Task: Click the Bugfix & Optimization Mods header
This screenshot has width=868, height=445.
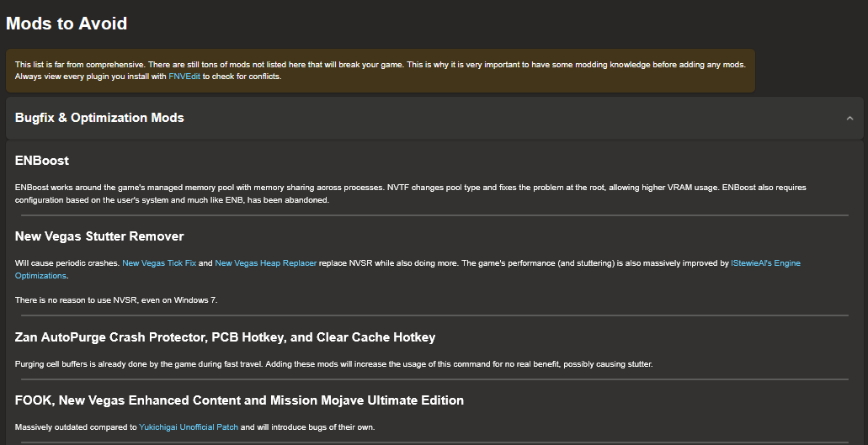Action: [434, 118]
